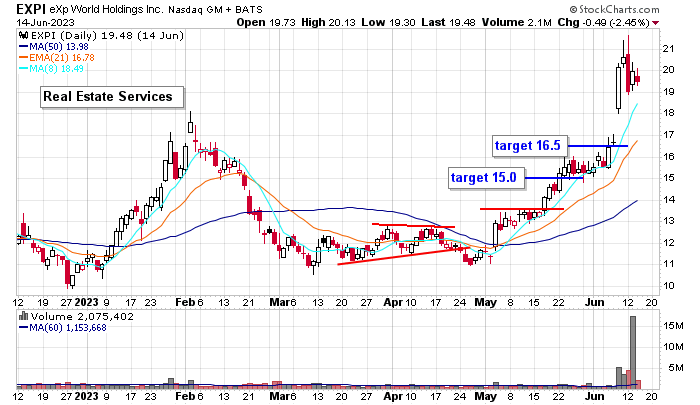This screenshot has width=700, height=405.
Task: Click the MA(8) 18.49 legend entry
Action: [x=51, y=69]
